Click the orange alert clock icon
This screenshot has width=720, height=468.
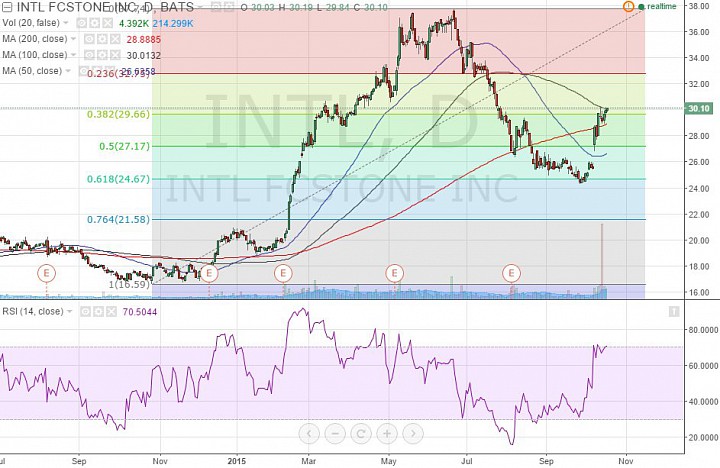pos(628,6)
